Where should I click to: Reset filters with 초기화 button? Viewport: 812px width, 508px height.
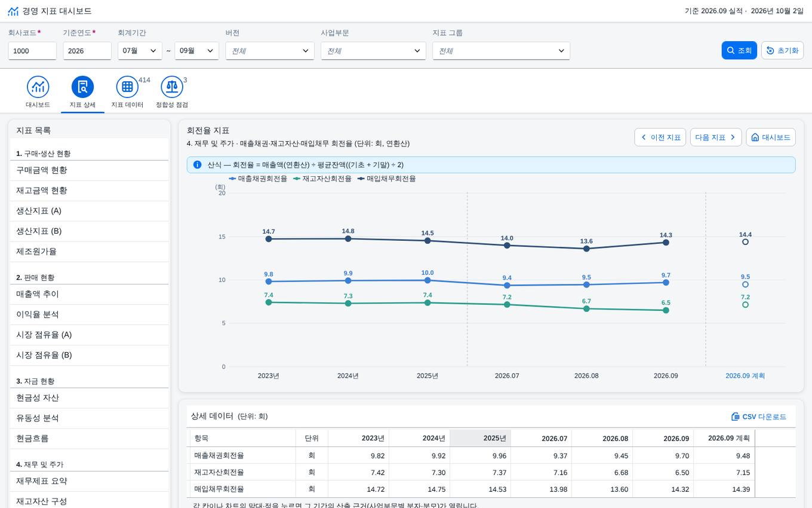coord(782,51)
